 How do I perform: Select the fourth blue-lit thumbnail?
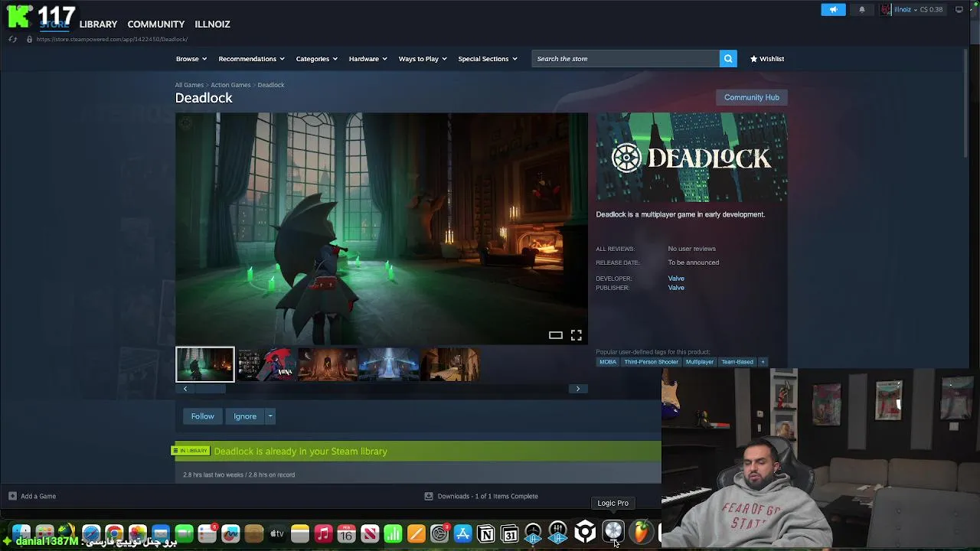click(388, 364)
